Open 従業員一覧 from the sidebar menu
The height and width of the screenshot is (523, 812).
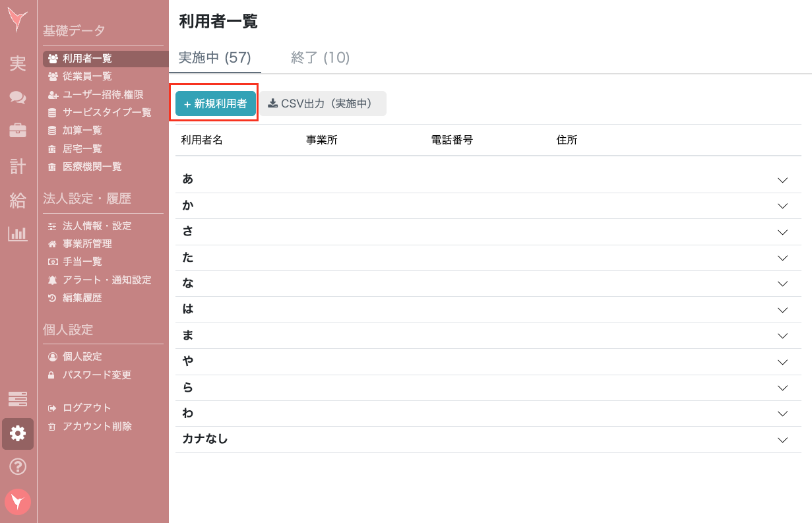coord(86,75)
